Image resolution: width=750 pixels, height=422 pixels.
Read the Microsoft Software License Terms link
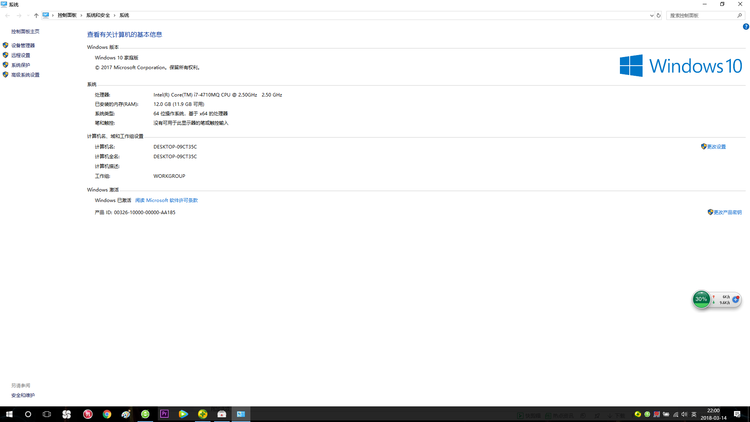166,200
